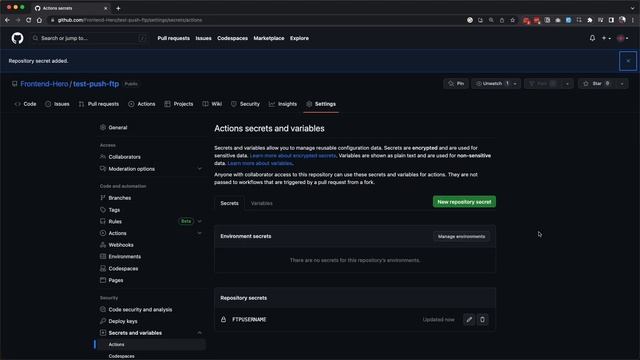Open the Security tab
640x360 pixels.
click(x=245, y=104)
